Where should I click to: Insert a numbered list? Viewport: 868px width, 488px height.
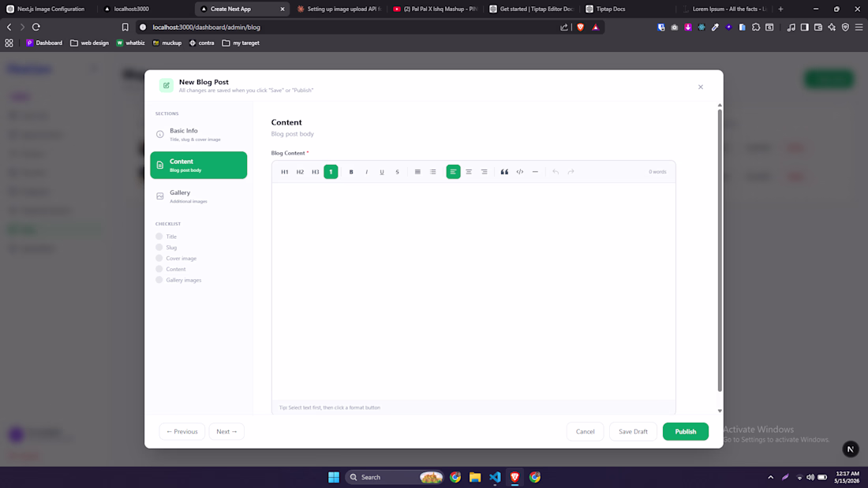433,172
